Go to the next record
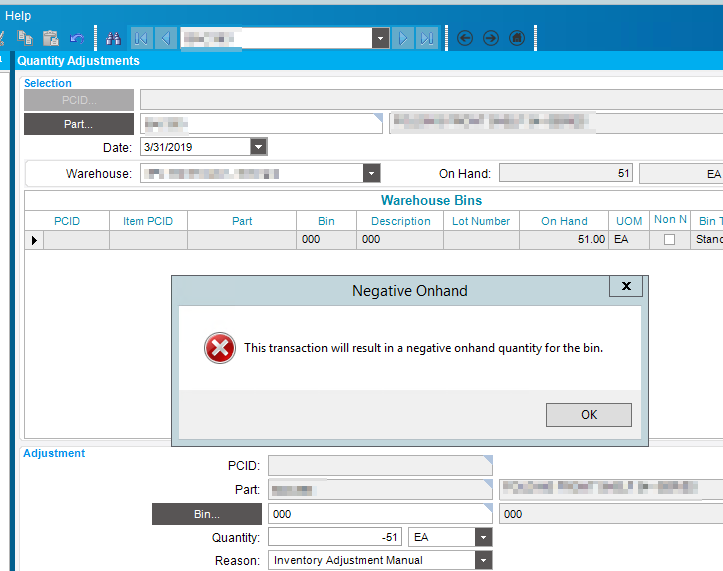 pos(403,38)
